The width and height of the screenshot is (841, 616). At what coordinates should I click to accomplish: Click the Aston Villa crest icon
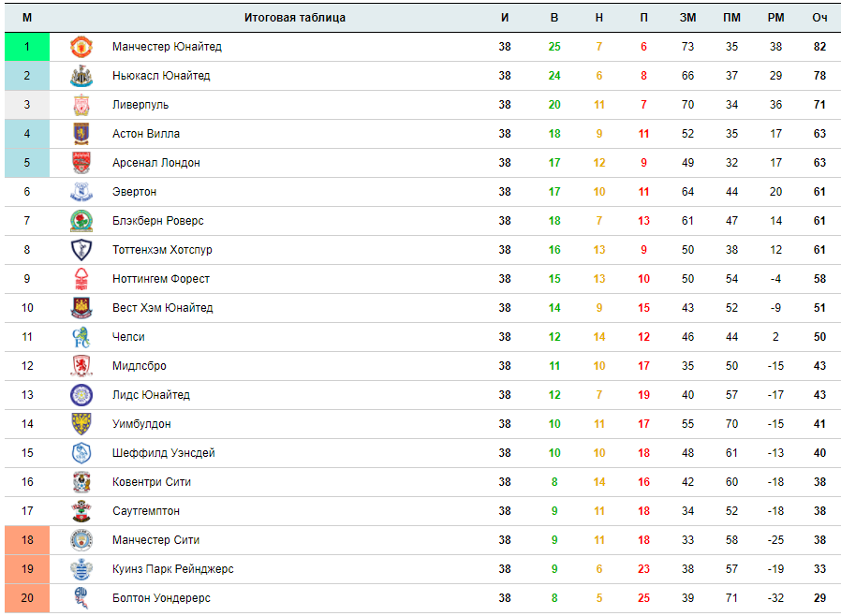coord(81,134)
